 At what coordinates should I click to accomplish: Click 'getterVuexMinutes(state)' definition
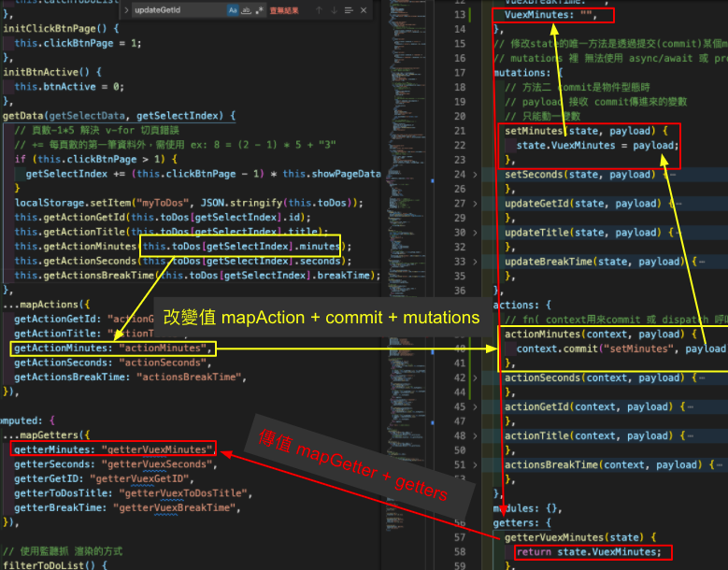[x=574, y=537]
